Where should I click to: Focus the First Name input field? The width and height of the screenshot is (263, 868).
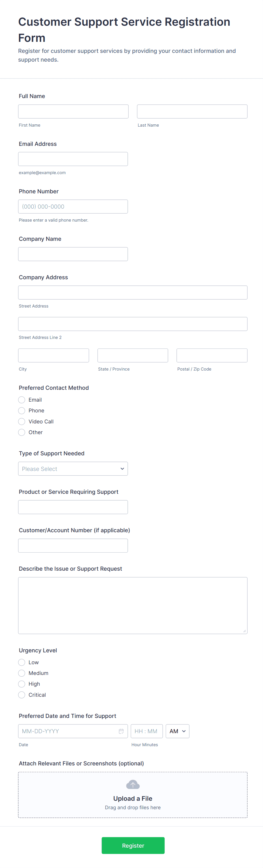(x=73, y=111)
